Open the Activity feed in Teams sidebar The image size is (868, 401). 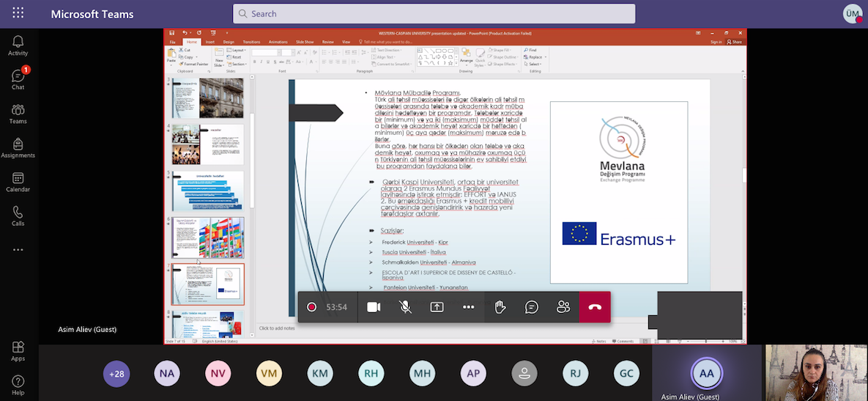(x=18, y=45)
